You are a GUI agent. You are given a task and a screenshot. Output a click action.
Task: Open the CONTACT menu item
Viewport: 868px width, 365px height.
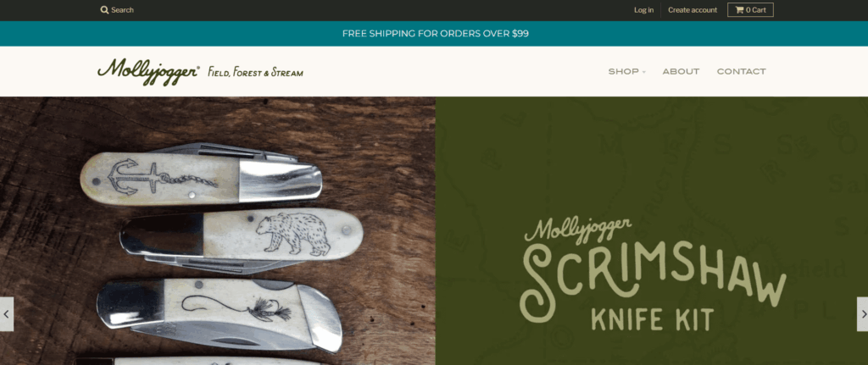pyautogui.click(x=741, y=71)
